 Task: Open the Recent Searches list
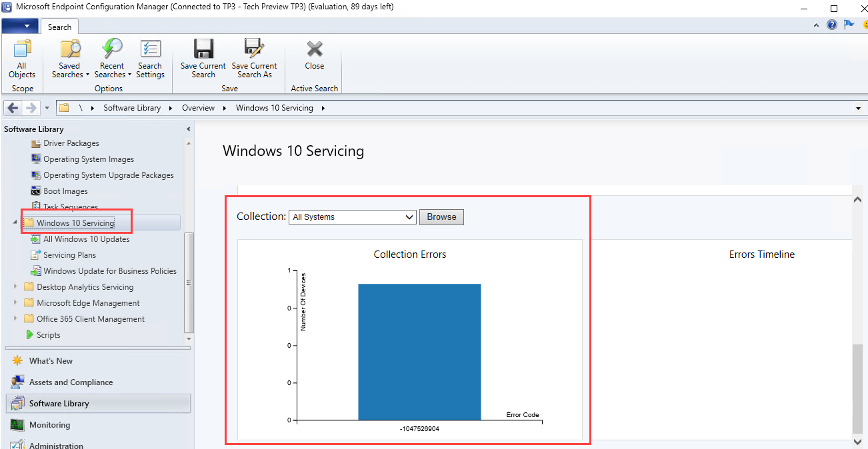tap(112, 59)
